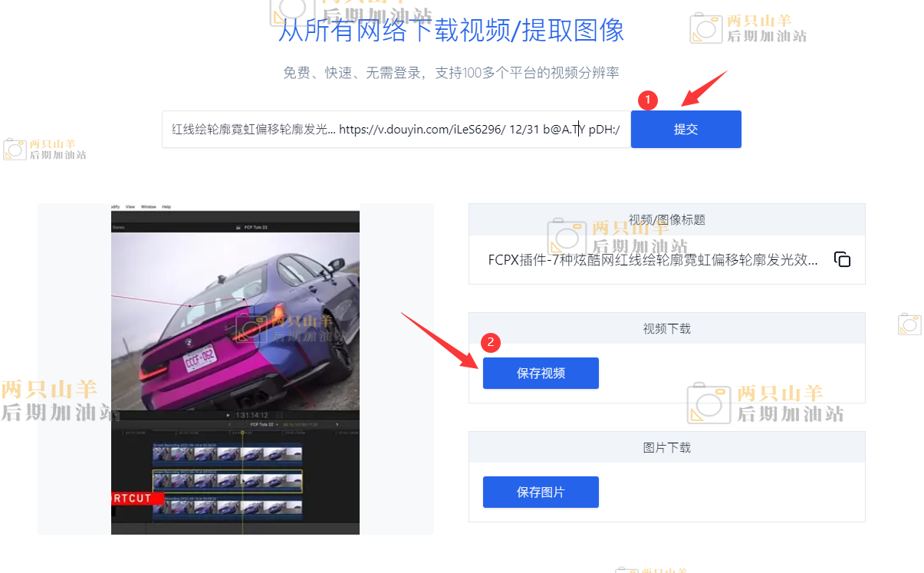Click the yellow playhead on the preview timeline
This screenshot has width=924, height=573.
click(x=243, y=434)
